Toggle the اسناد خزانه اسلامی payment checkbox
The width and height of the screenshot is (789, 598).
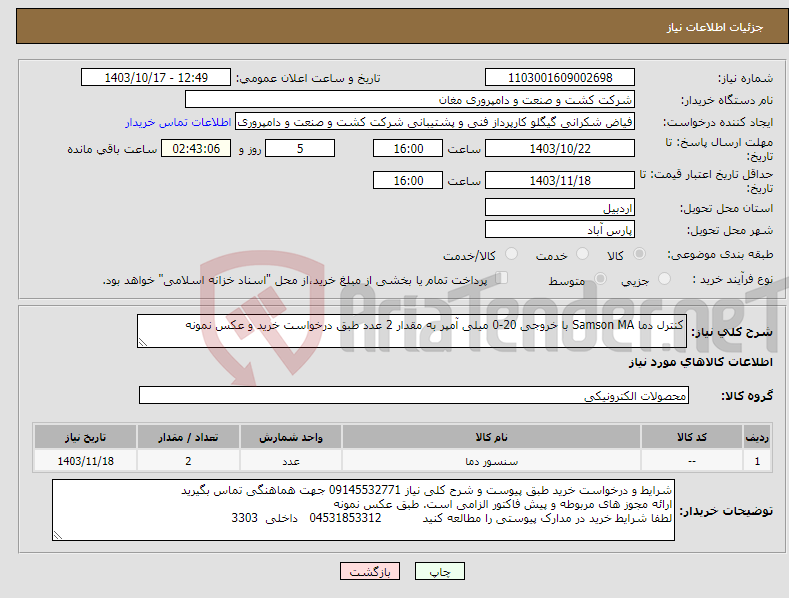coord(502,277)
